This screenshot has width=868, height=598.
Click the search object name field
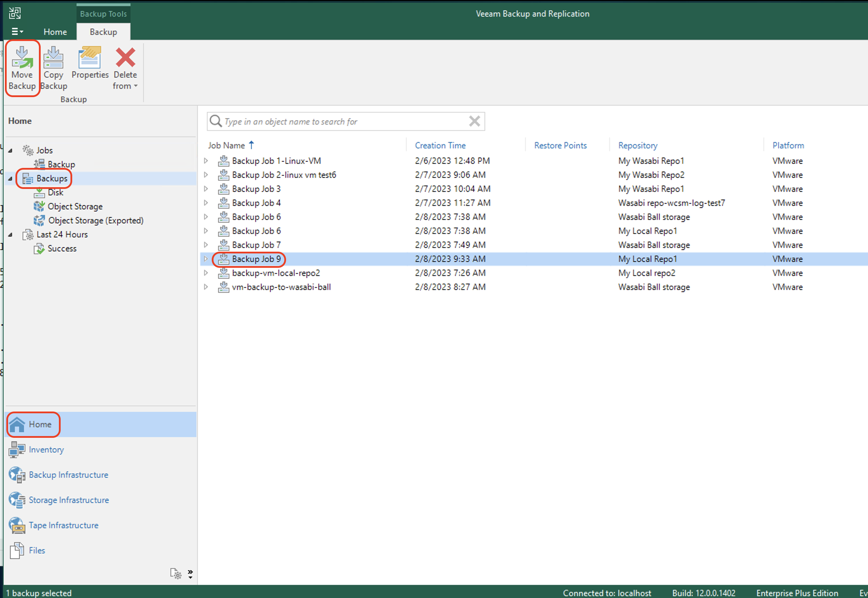[x=345, y=121]
